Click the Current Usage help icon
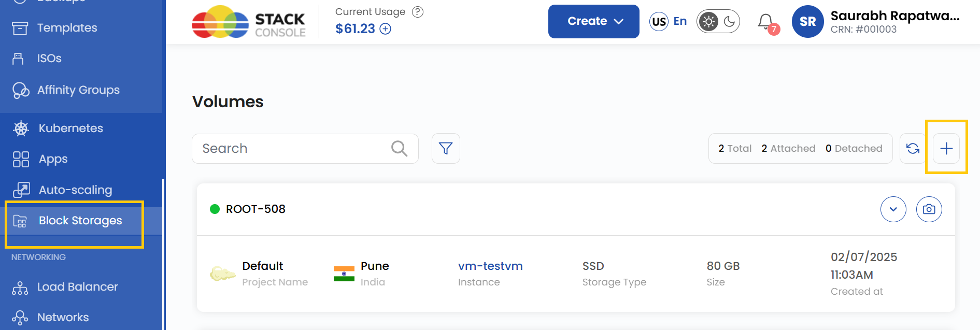This screenshot has width=980, height=330. [418, 12]
